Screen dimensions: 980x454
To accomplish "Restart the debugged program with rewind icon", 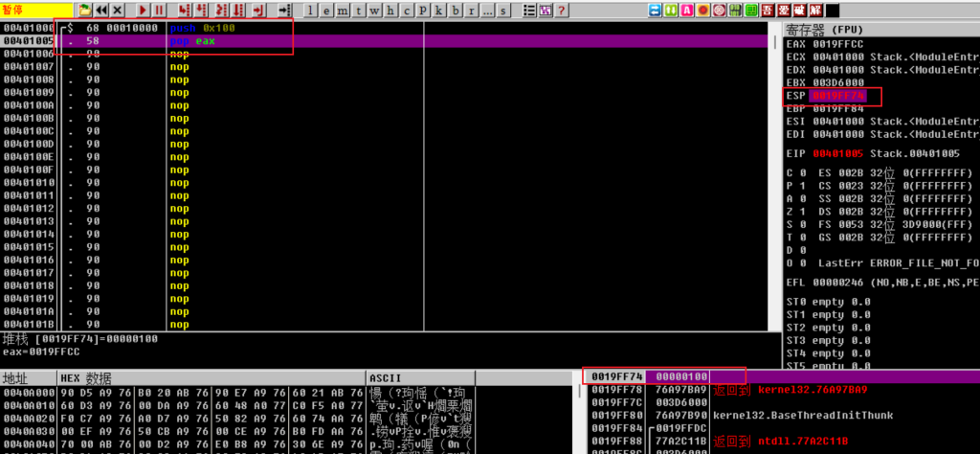I will click(101, 9).
